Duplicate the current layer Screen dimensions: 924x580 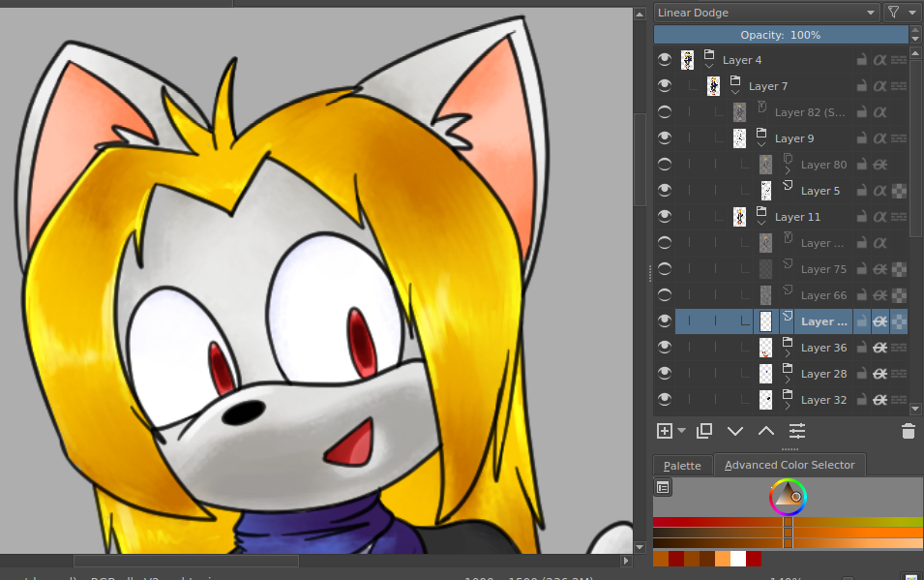click(704, 431)
